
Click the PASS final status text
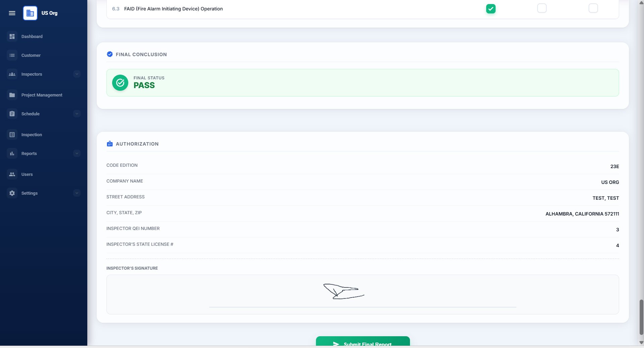(x=144, y=85)
